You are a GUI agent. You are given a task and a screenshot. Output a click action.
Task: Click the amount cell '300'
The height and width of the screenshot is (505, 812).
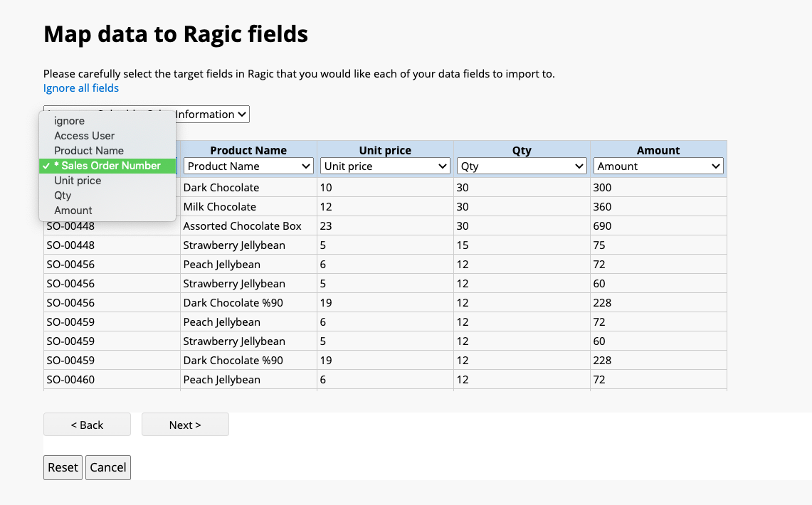(658, 187)
